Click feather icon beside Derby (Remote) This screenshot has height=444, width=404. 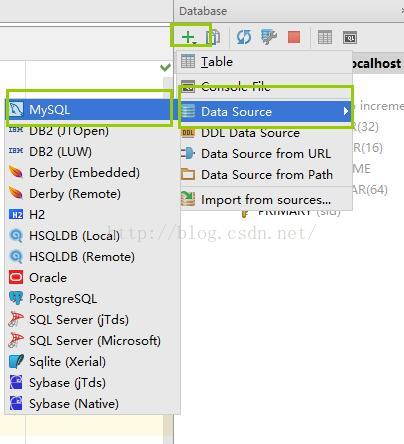pyautogui.click(x=16, y=193)
